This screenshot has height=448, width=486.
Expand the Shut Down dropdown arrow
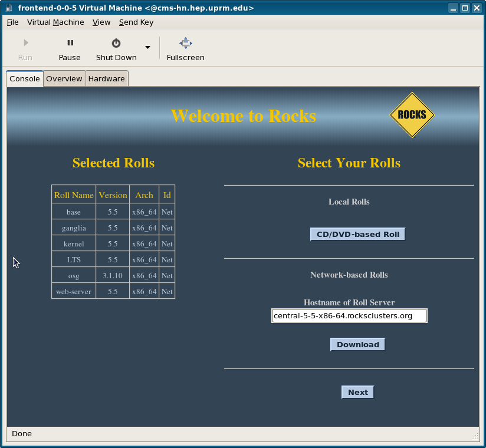pos(148,47)
